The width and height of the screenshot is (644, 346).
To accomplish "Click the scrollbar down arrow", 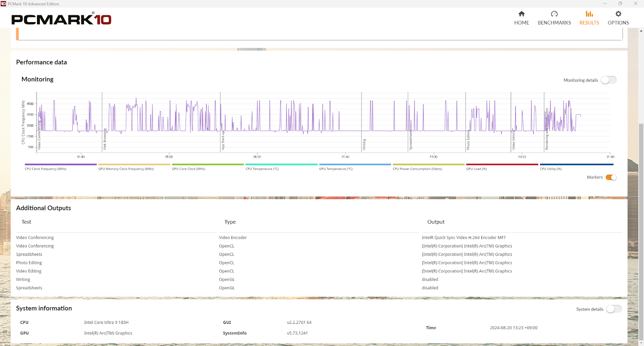I will point(641,343).
